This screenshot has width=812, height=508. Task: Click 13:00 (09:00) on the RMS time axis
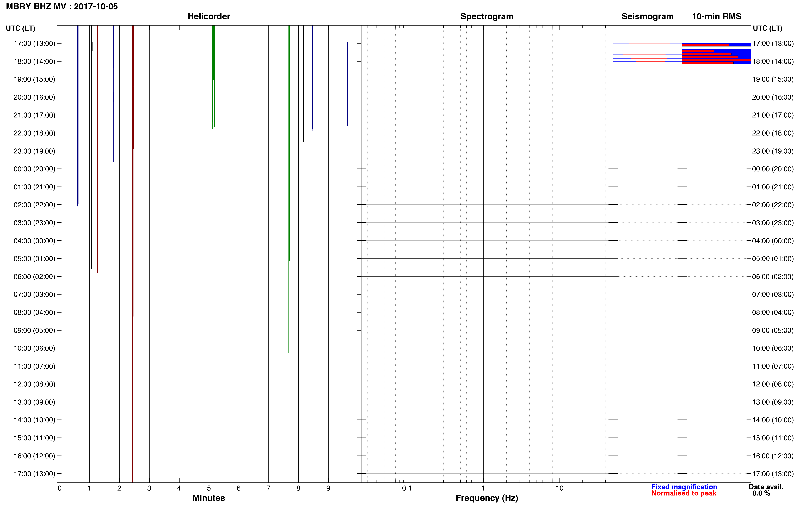tap(773, 402)
